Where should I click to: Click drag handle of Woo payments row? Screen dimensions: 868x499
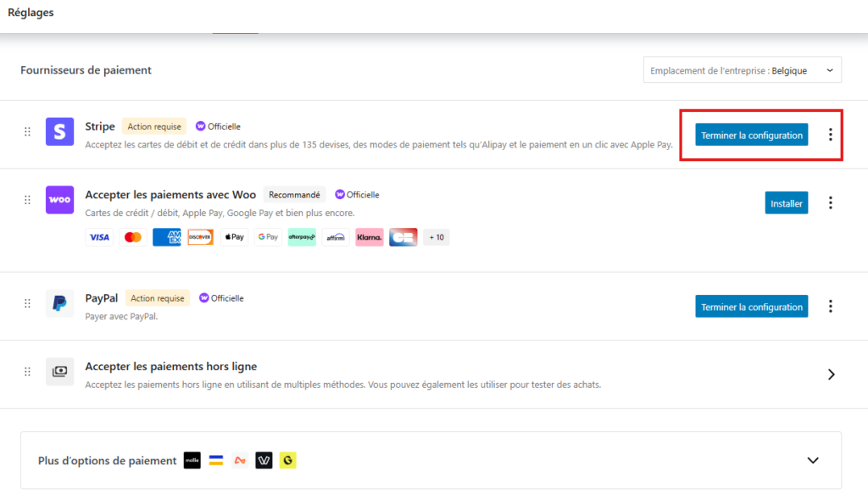pos(27,200)
